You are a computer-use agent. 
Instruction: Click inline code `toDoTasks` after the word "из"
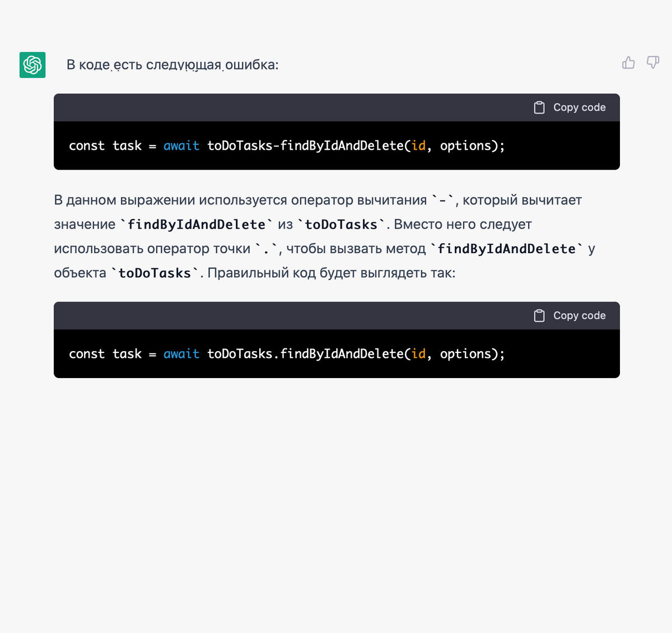(x=341, y=225)
